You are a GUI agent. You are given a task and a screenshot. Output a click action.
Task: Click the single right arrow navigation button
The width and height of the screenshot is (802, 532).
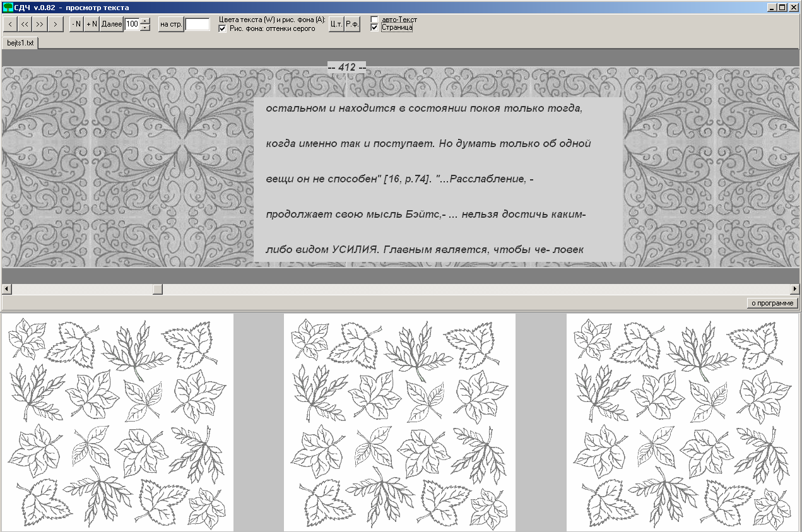click(56, 24)
